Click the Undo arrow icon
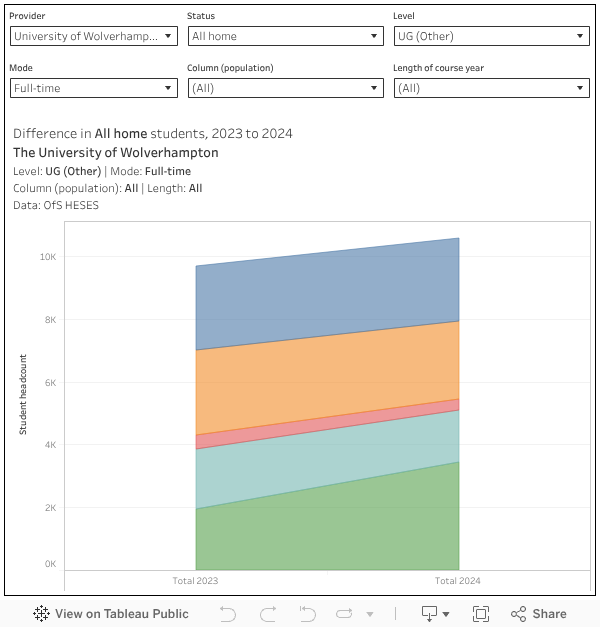The height and width of the screenshot is (627, 600). [x=227, y=614]
